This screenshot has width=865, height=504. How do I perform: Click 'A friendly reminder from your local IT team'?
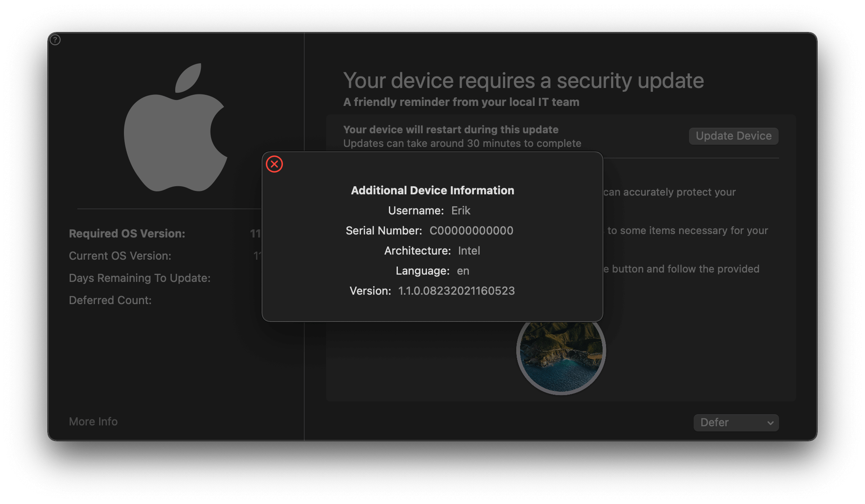[x=461, y=102]
